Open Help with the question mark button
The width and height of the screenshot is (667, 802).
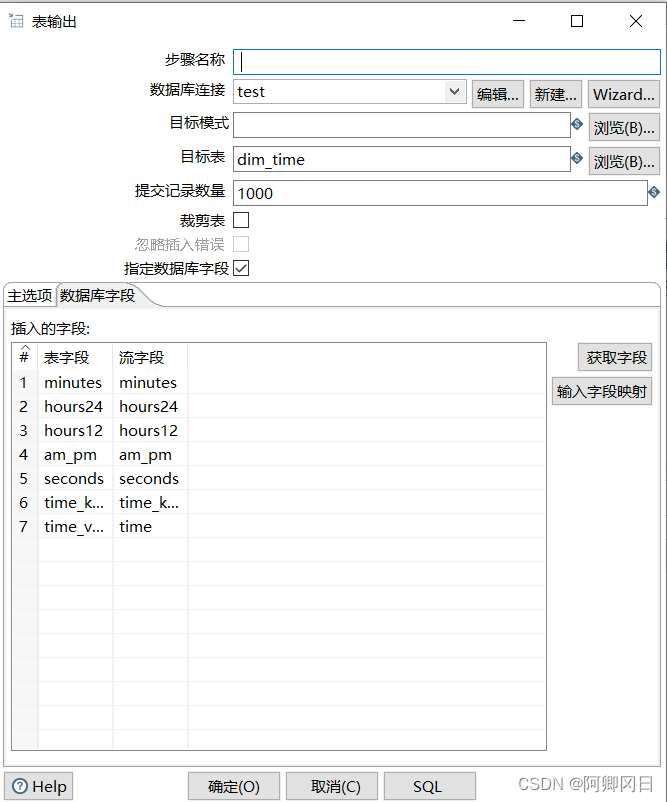[39, 786]
